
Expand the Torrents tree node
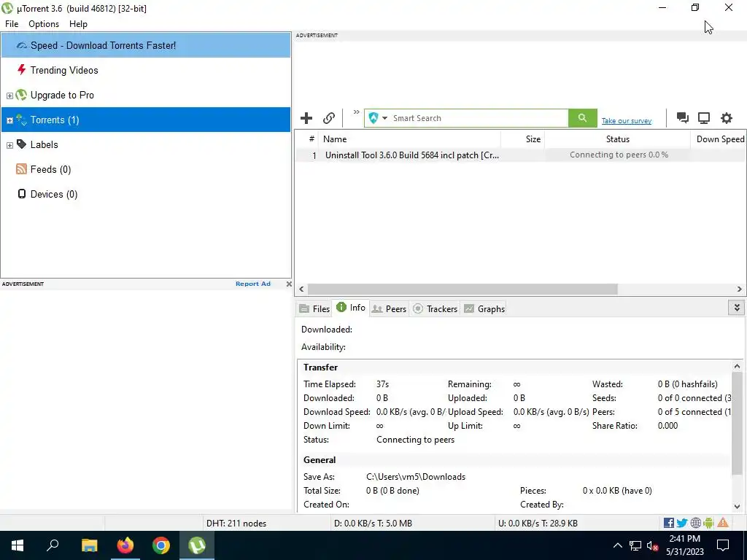point(9,120)
